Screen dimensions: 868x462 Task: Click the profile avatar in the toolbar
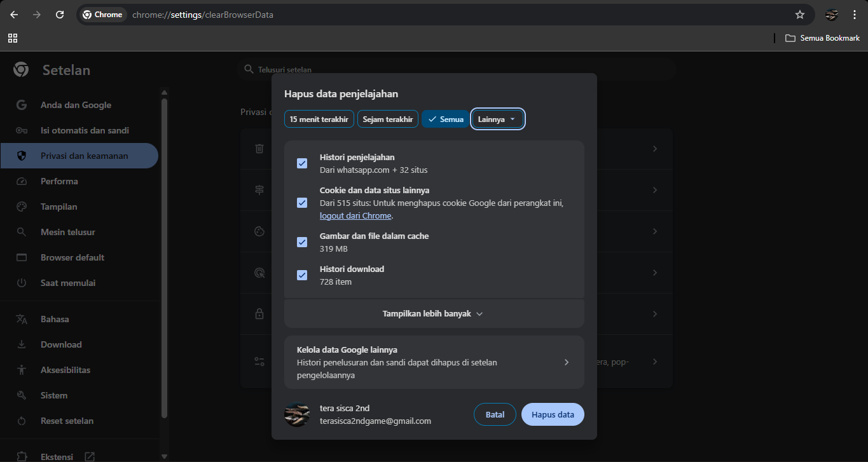(832, 15)
